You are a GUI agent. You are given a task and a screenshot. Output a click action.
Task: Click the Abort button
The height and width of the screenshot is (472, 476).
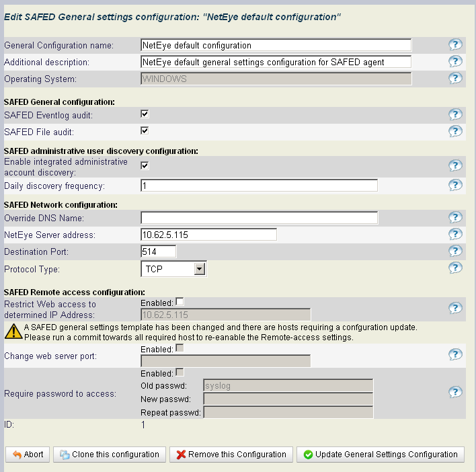pos(28,455)
